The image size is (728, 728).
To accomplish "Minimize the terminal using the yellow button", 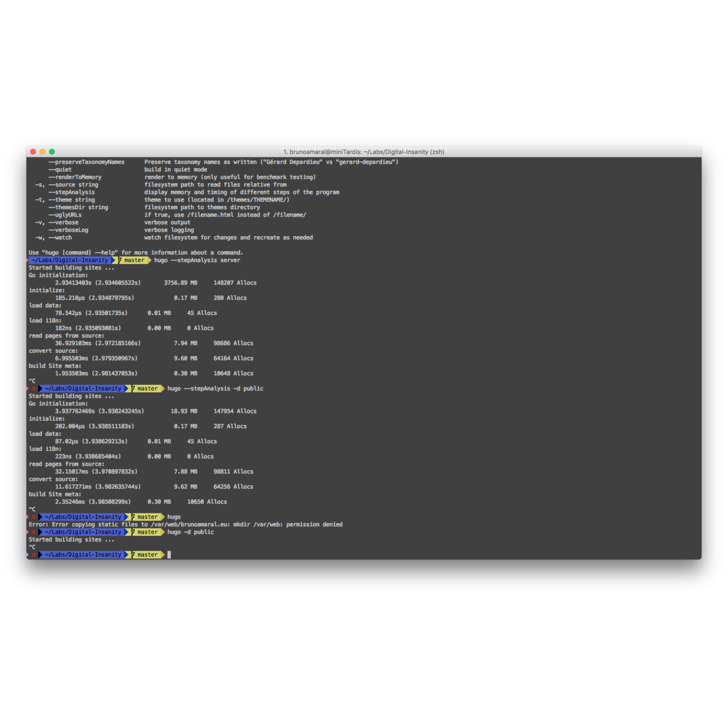I will (x=42, y=152).
